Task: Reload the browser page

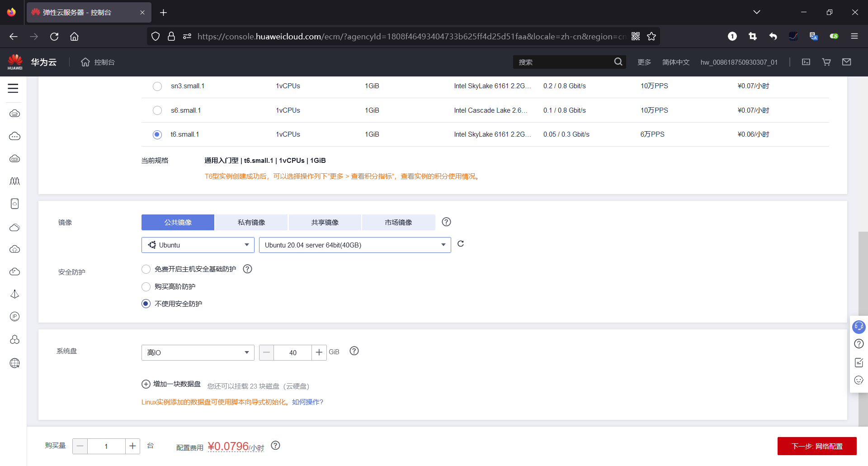Action: click(x=54, y=36)
